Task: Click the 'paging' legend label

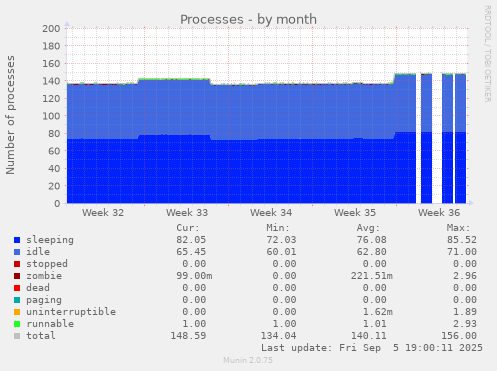Action: (44, 300)
